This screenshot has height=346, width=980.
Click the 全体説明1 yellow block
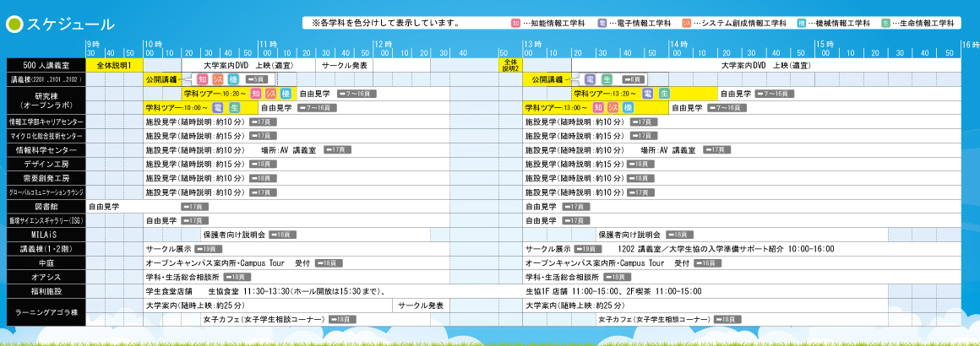coord(114,65)
